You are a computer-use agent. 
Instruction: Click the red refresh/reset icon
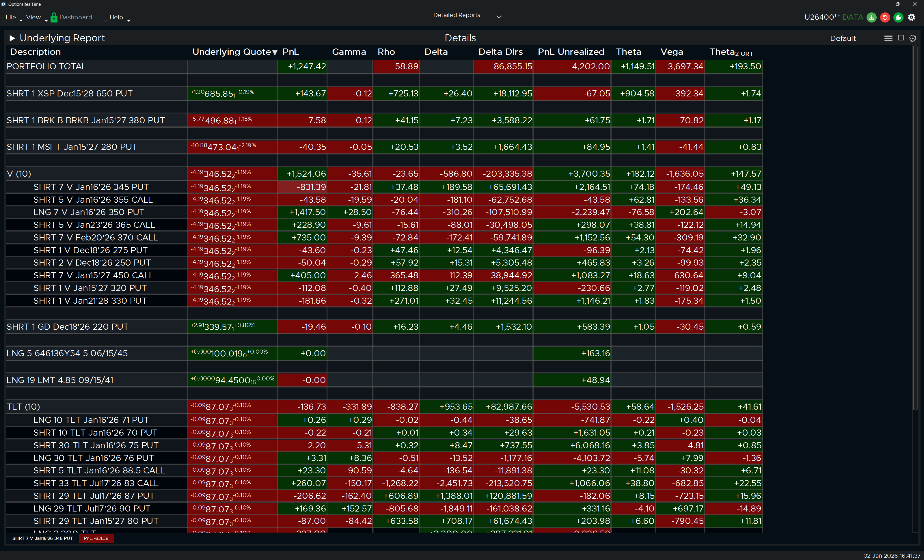tap(885, 17)
